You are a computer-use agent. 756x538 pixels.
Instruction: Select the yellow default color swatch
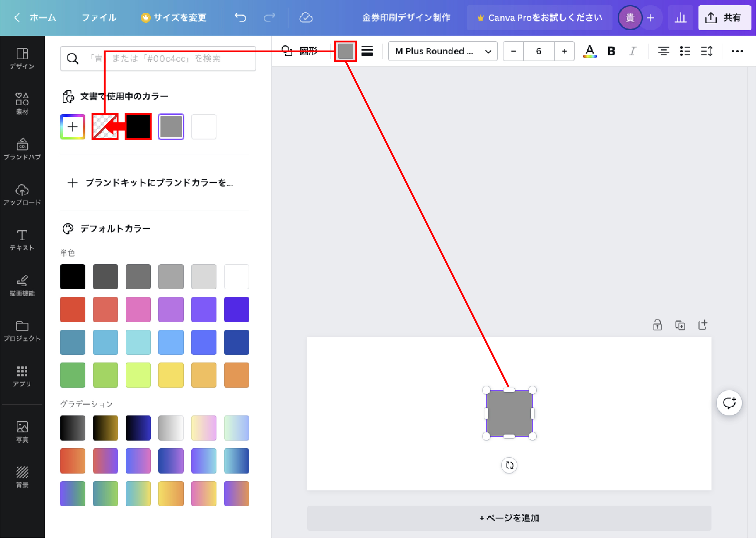point(171,375)
